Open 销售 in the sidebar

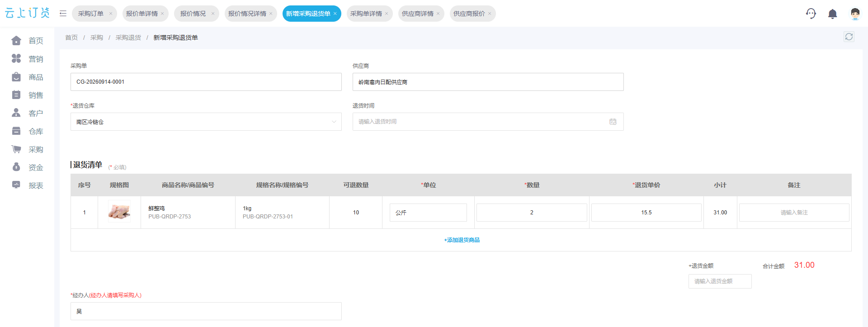point(27,95)
